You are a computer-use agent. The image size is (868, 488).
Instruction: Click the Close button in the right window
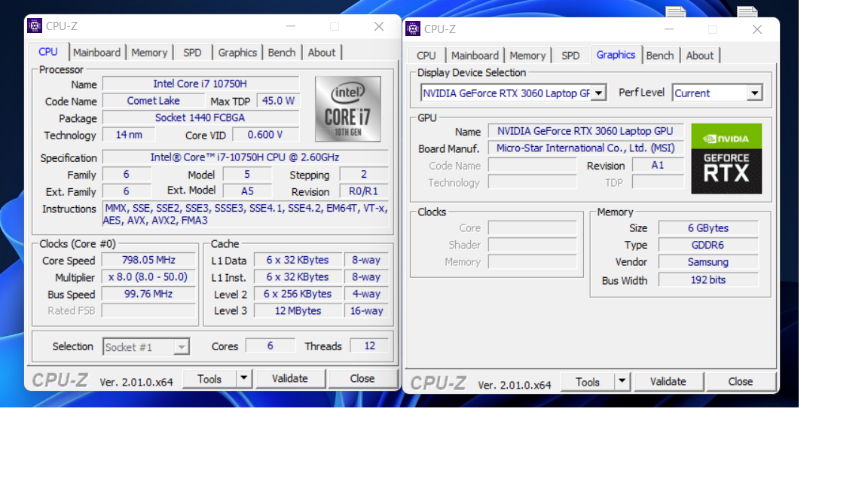(741, 381)
